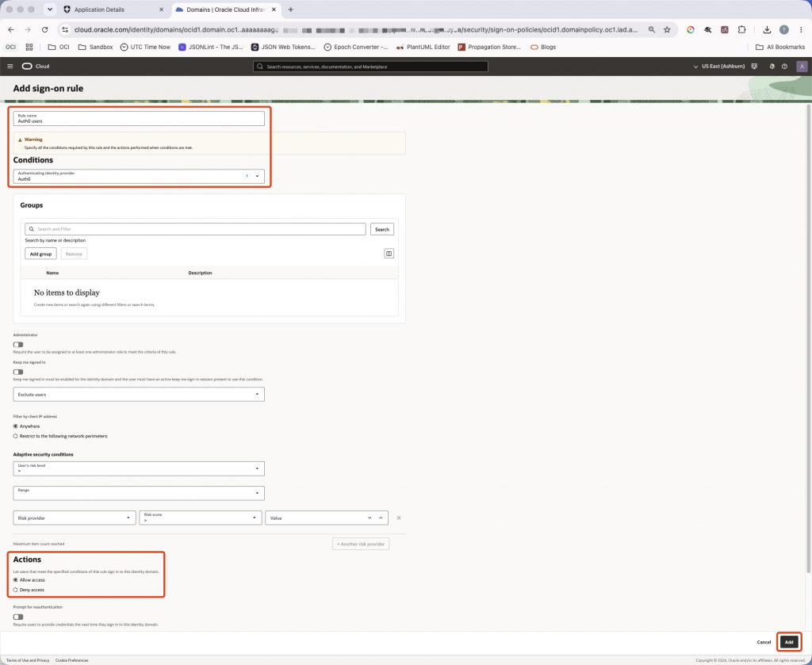This screenshot has width=812, height=665.
Task: Bookmark this page with the star icon
Action: point(667,30)
